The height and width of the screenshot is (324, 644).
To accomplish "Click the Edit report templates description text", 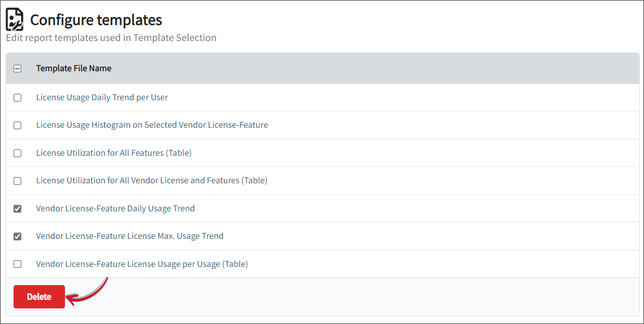I will [x=111, y=38].
